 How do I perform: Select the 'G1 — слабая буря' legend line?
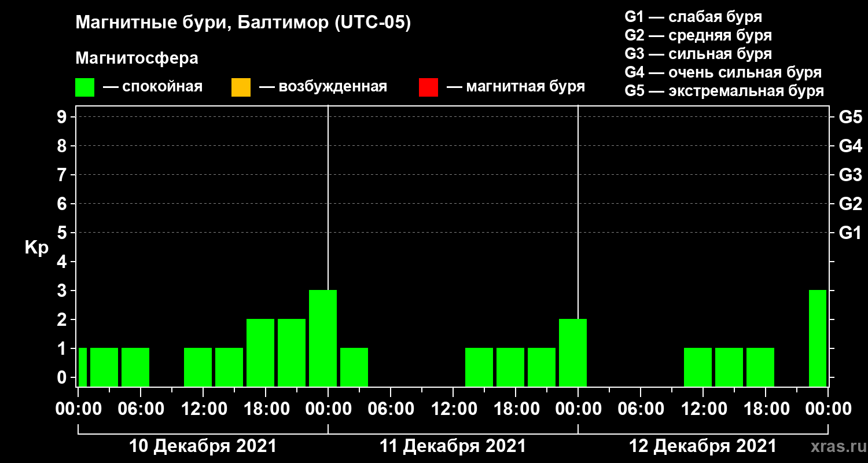pos(693,17)
